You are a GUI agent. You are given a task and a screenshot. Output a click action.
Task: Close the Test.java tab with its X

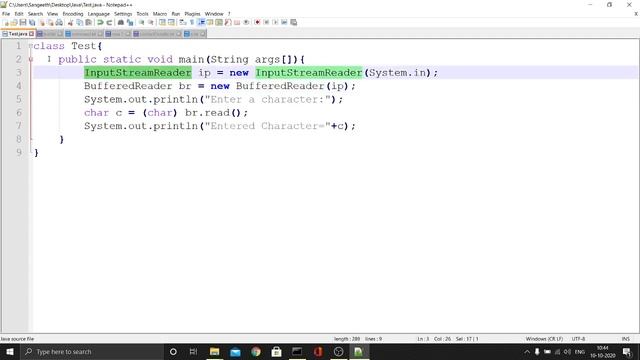point(31,34)
